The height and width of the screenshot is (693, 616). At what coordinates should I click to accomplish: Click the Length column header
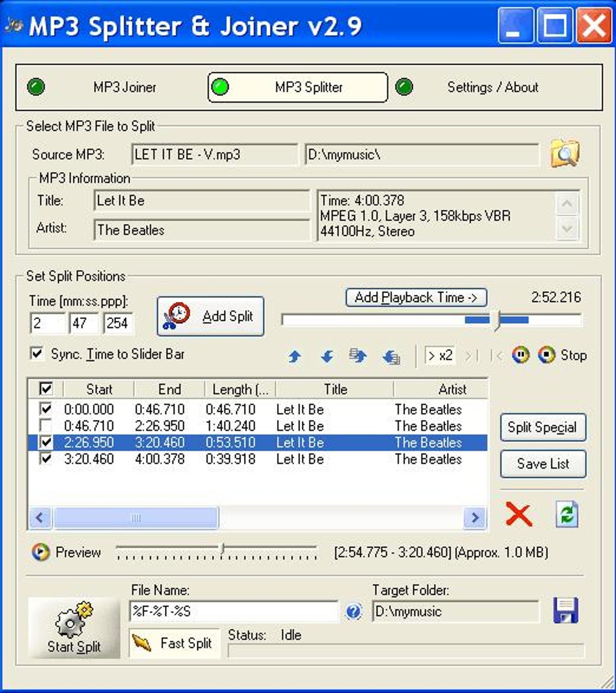pos(240,389)
